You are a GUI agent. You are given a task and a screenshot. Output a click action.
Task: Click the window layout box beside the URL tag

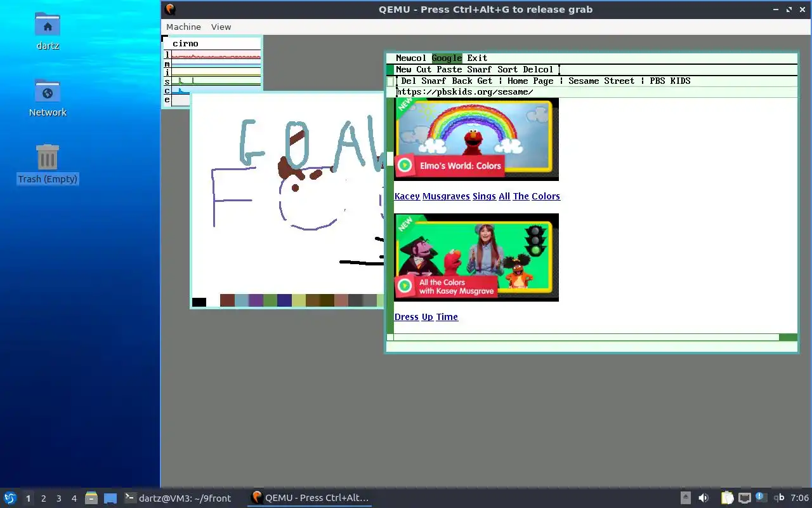coord(391,81)
